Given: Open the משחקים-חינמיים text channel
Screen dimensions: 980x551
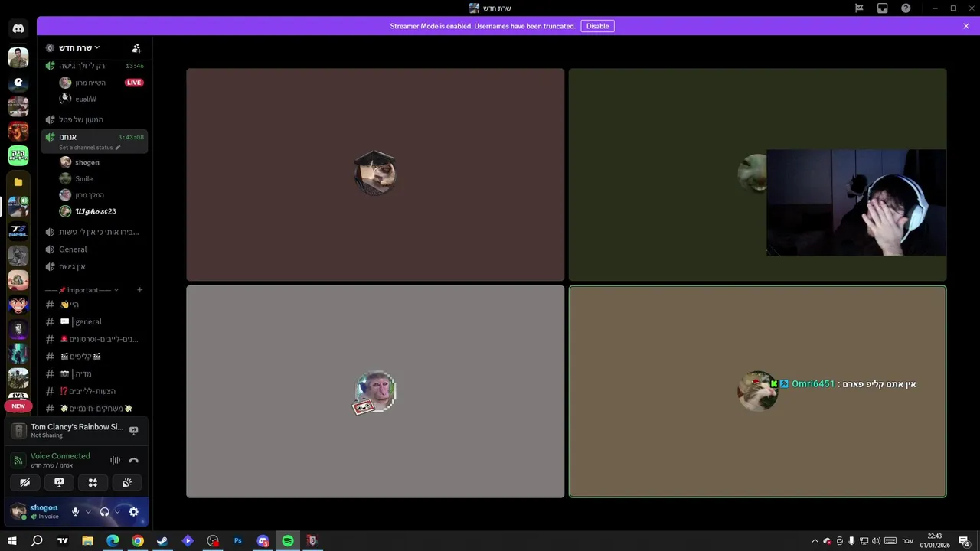Looking at the screenshot, I should pos(94,409).
